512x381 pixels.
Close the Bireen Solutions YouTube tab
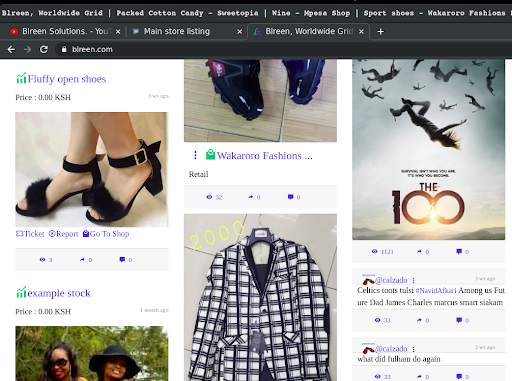click(x=118, y=32)
